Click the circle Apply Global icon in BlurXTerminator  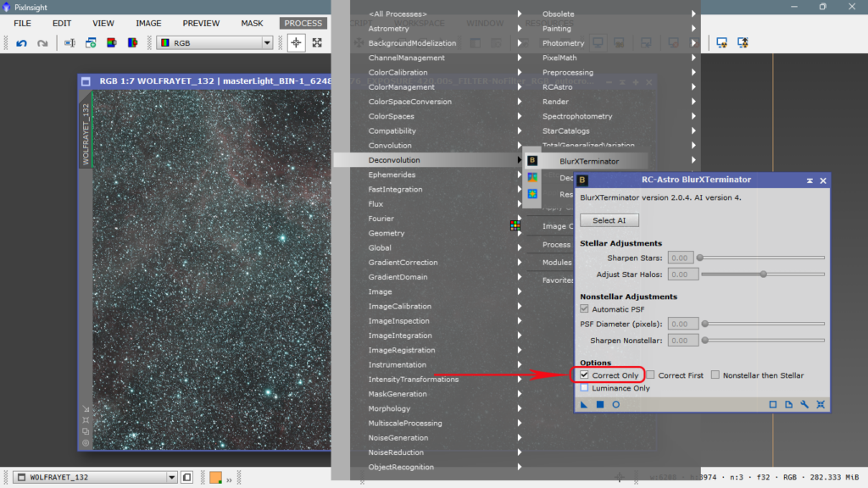[x=615, y=404]
